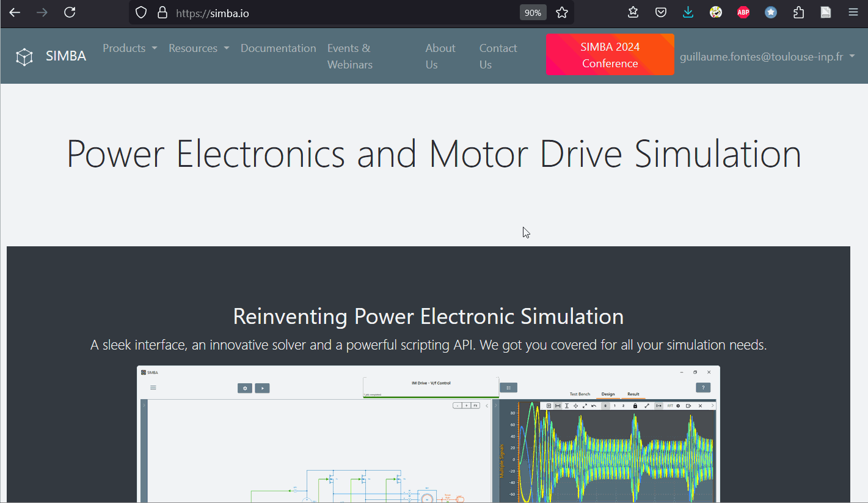Expand the Products dropdown menu
Screen dimensions: 868x503
pos(129,48)
